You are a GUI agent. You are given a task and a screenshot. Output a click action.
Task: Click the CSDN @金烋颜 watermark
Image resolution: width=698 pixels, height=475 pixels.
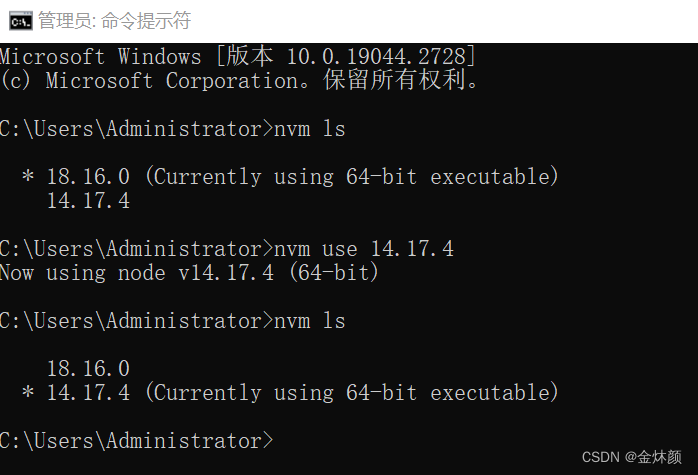(x=631, y=457)
